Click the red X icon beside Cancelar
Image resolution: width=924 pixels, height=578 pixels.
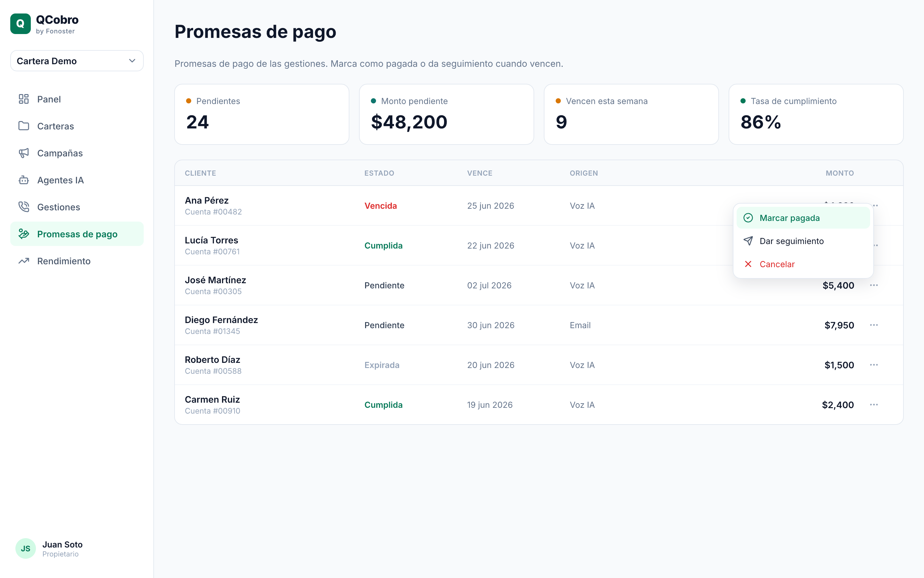[x=748, y=264]
